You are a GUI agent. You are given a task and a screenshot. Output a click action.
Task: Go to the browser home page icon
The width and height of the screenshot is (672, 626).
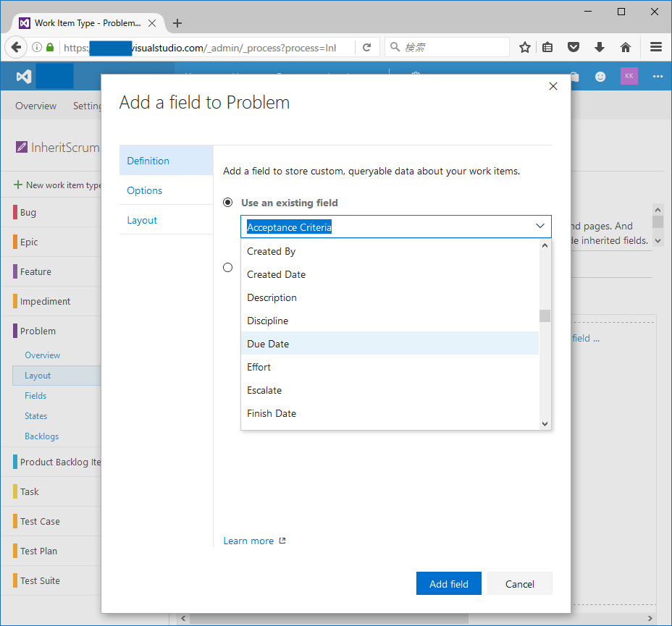coord(626,48)
